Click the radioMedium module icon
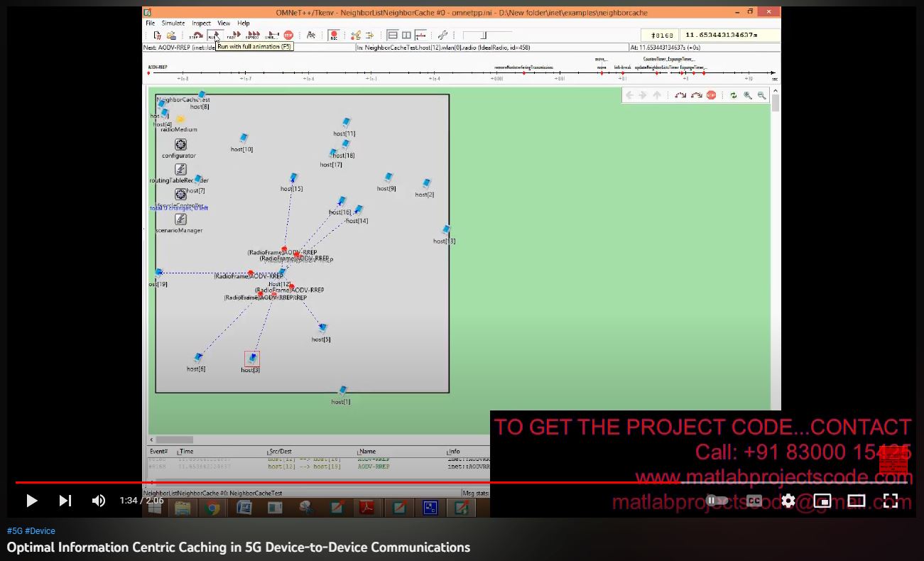 click(180, 119)
